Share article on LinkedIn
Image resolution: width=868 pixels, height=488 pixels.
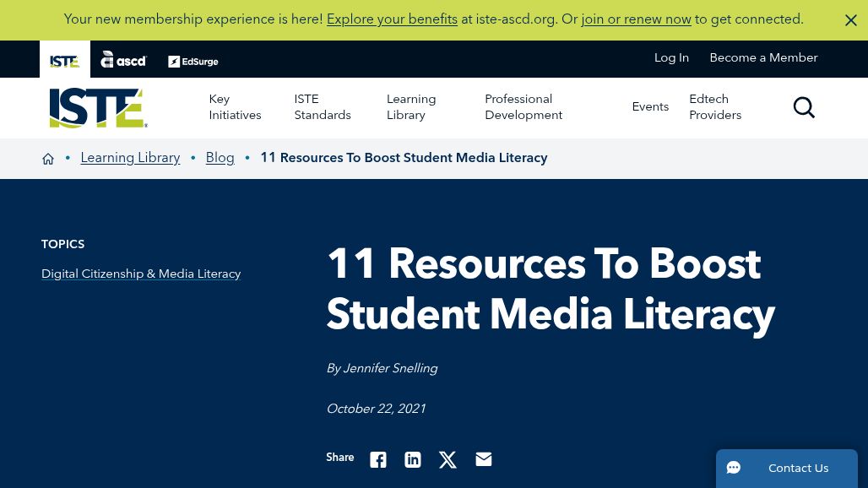tap(413, 459)
